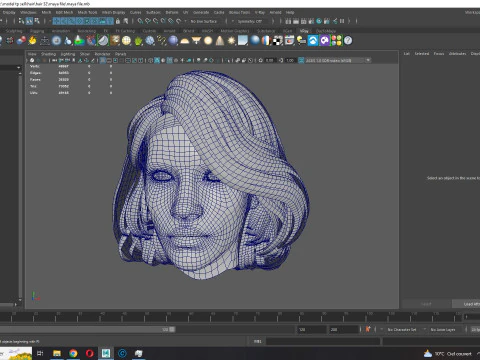Click the Select button in the Attribute Editor
The width and height of the screenshot is (480, 360).
click(426, 304)
